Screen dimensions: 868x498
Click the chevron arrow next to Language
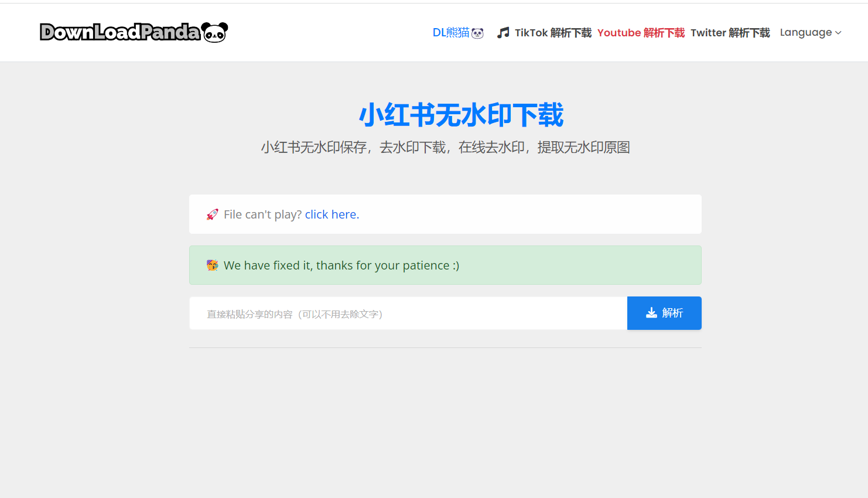coord(838,33)
